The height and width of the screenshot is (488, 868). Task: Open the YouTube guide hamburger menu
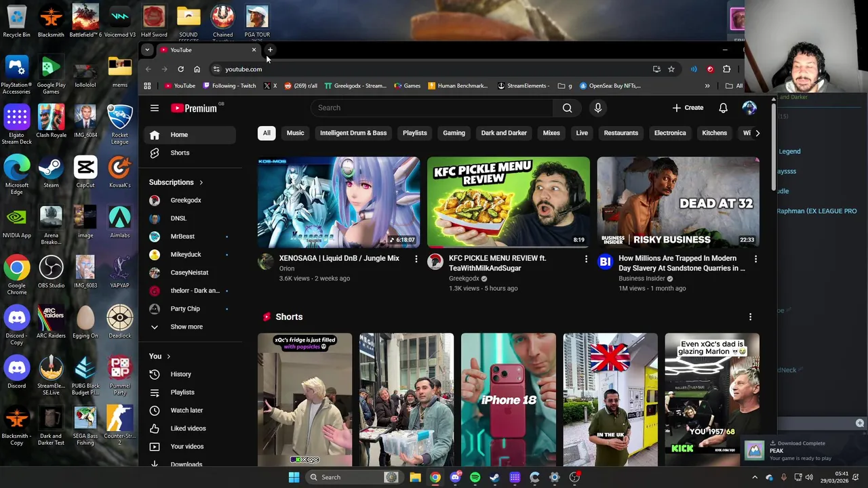(x=155, y=108)
